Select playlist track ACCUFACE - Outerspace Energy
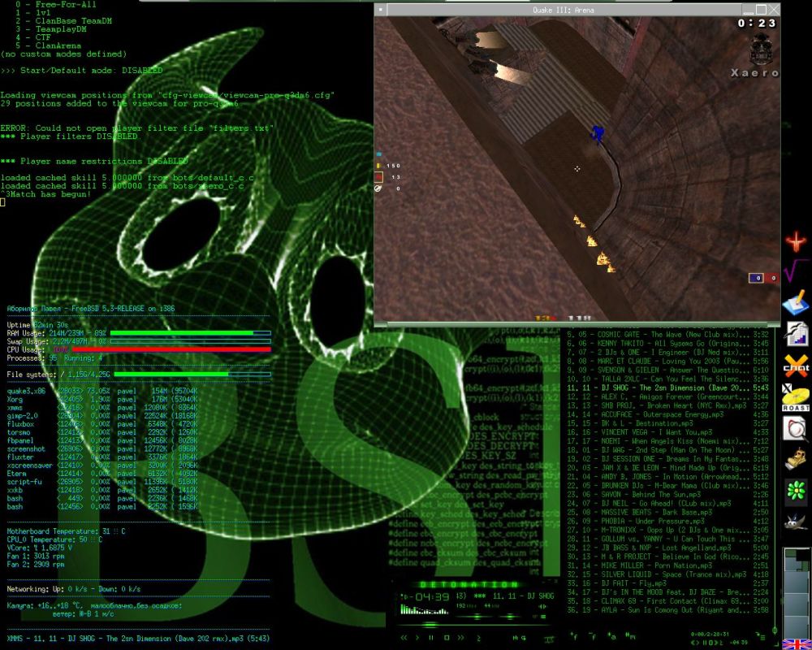The image size is (812, 650). pos(667,414)
